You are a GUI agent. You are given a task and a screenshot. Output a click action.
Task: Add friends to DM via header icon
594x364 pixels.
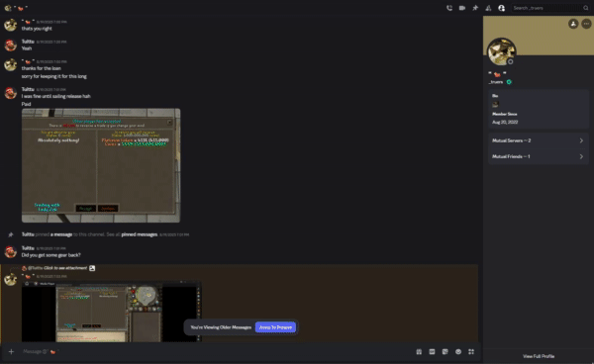click(488, 8)
